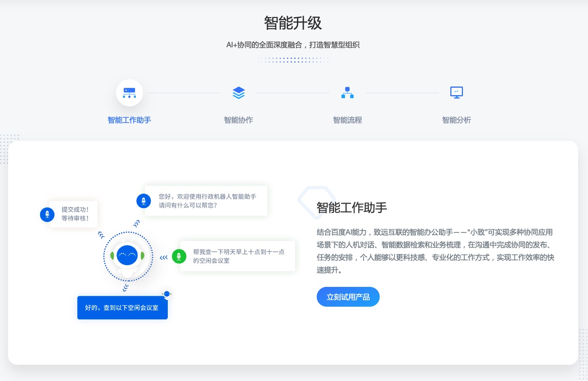Image resolution: width=588 pixels, height=381 pixels.
Task: Click the 智能升级 section title
Action: [x=293, y=23]
